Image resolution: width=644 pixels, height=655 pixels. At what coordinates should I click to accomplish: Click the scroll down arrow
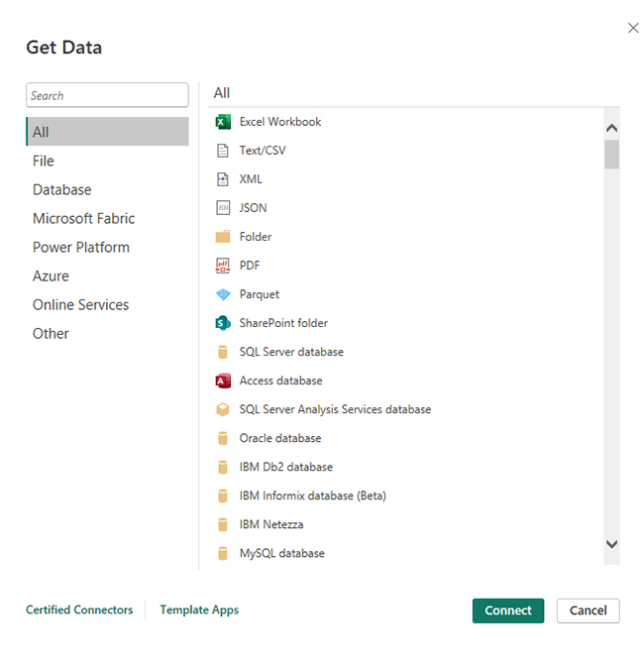[611, 544]
